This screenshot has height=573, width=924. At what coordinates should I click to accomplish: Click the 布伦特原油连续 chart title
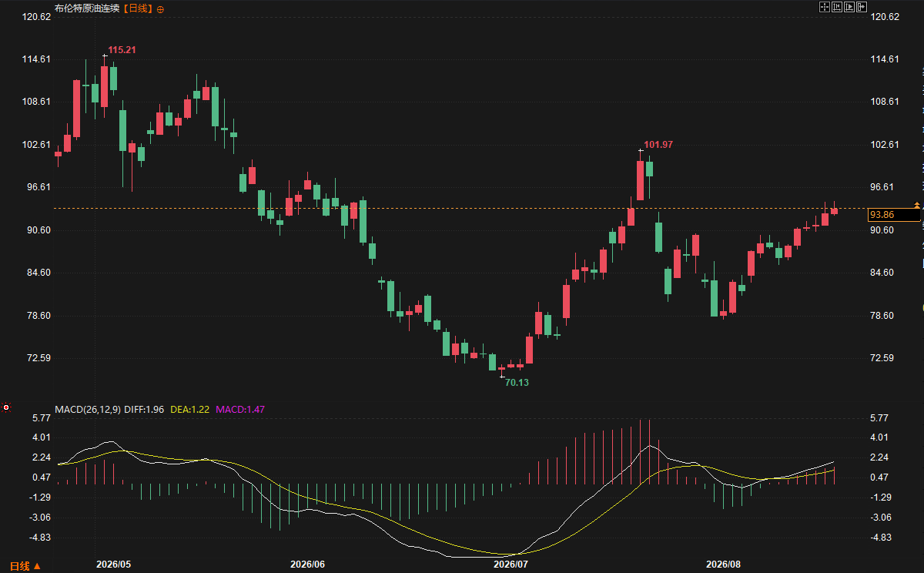[x=88, y=8]
